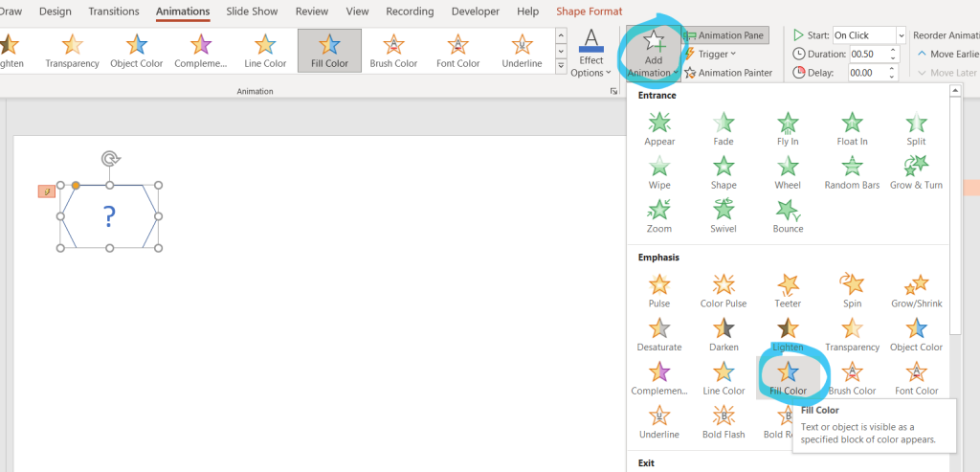Viewport: 980px width, 472px height.
Task: Open the Add Animation dropdown
Action: 654,55
